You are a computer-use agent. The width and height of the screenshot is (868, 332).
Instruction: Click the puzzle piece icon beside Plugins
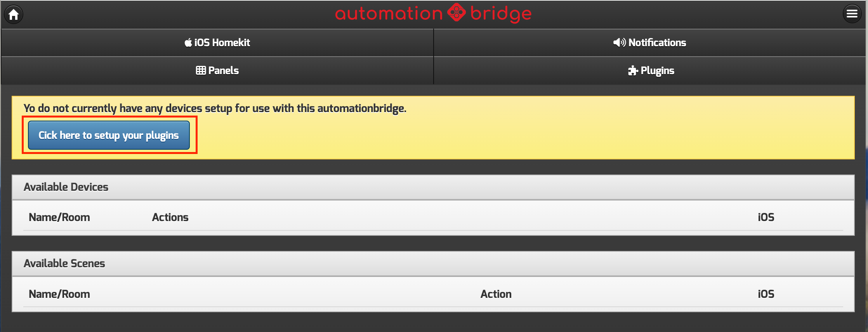pos(633,71)
